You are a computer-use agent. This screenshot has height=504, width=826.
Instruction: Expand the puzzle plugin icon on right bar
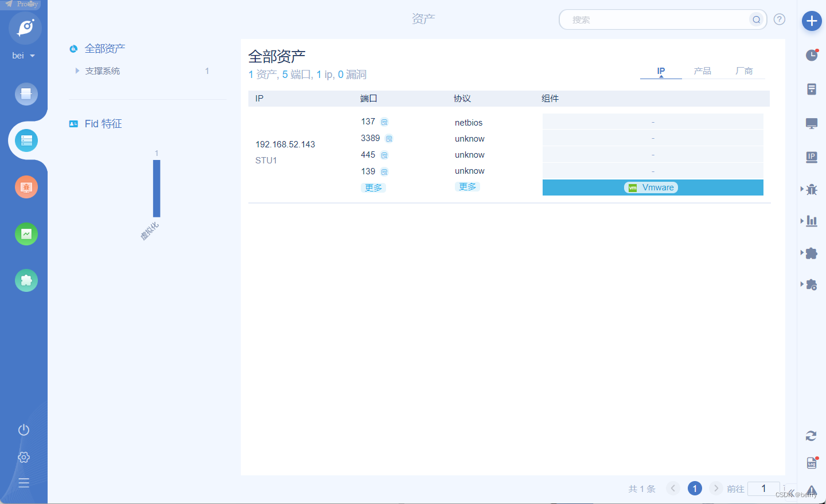(x=811, y=253)
